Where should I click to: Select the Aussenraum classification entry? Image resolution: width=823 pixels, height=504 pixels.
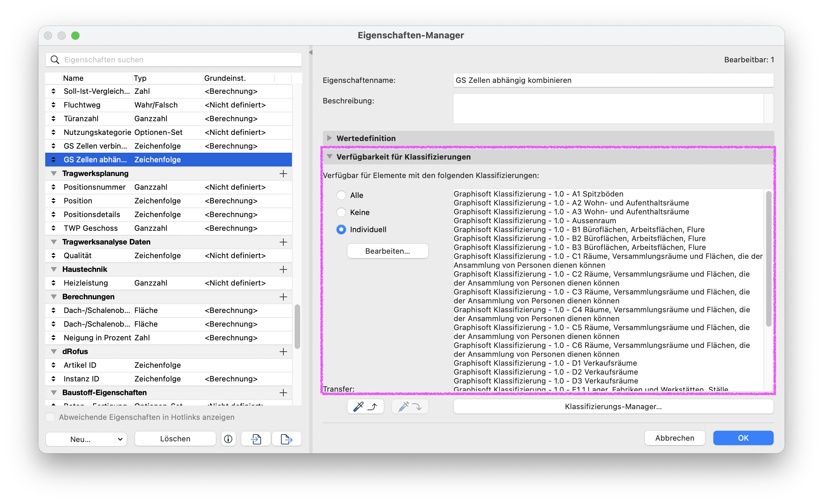click(535, 220)
